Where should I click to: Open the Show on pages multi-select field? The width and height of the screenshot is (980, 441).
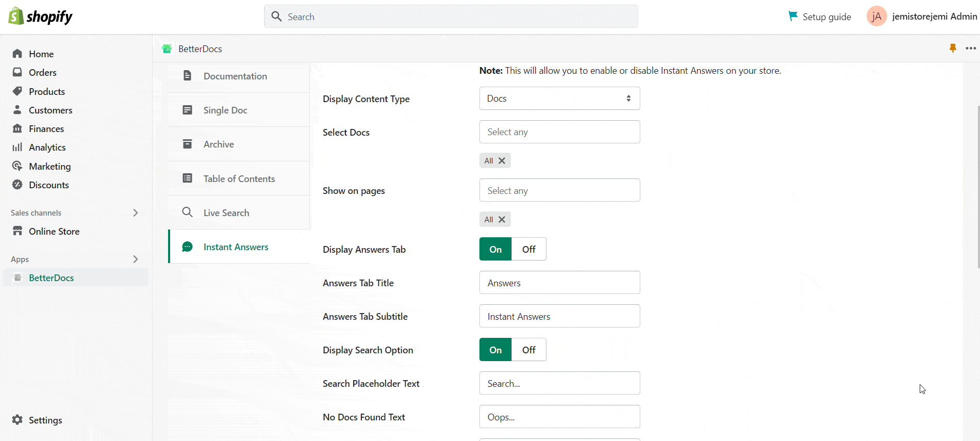(x=560, y=190)
